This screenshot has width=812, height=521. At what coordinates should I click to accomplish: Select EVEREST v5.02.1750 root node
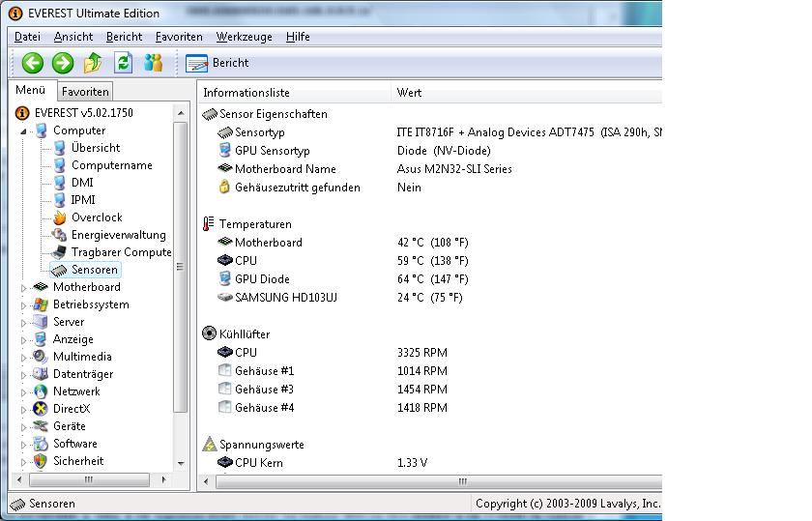(x=83, y=113)
